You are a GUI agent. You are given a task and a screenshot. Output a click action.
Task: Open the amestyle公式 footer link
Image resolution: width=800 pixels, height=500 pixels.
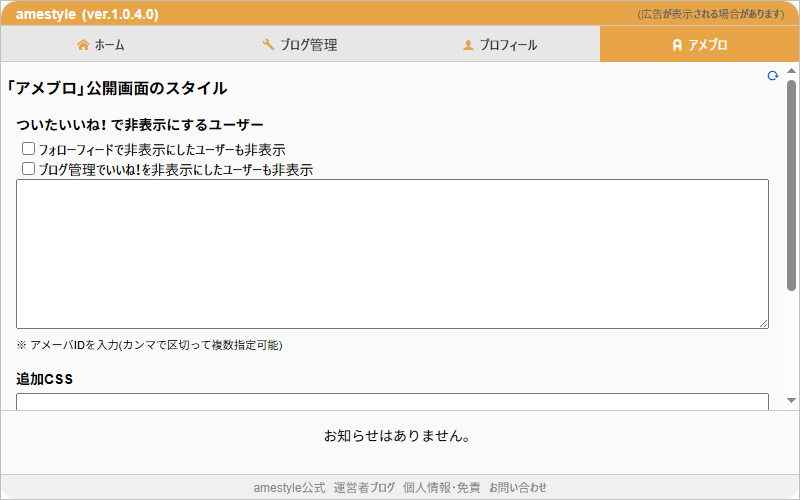coord(289,488)
